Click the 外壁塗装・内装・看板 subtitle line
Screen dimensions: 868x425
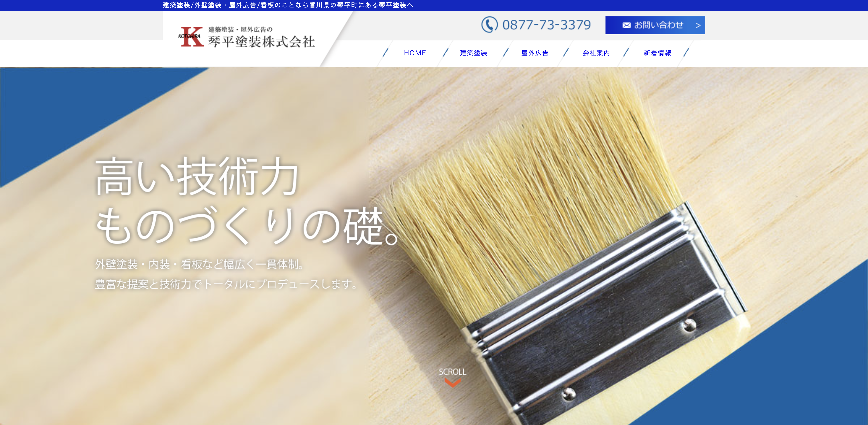199,264
